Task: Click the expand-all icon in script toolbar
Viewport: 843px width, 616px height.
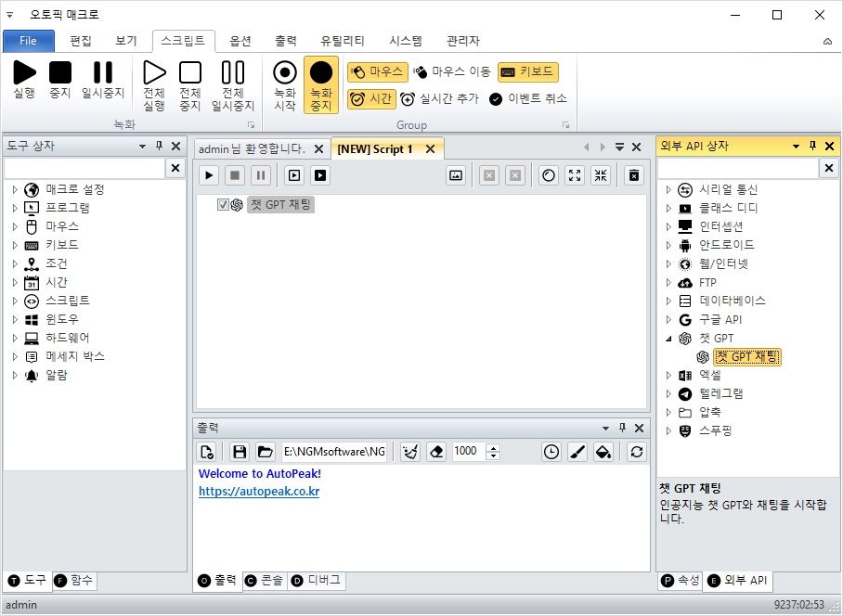Action: [x=575, y=175]
